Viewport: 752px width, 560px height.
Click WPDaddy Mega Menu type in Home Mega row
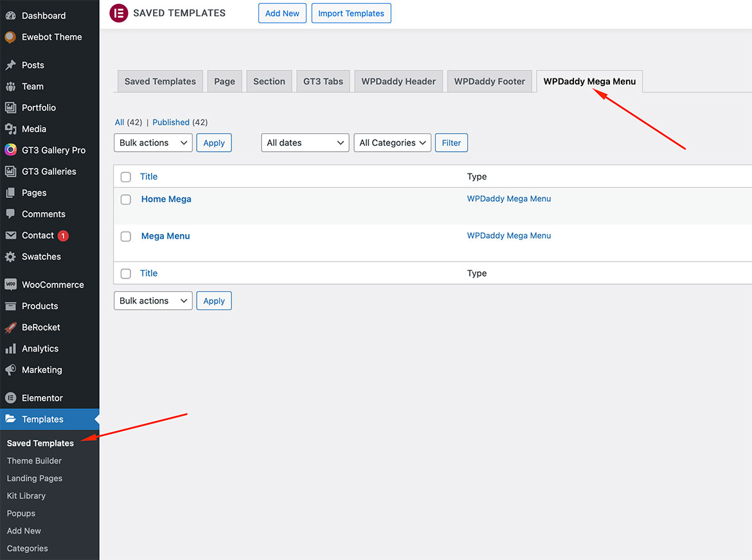(x=509, y=198)
